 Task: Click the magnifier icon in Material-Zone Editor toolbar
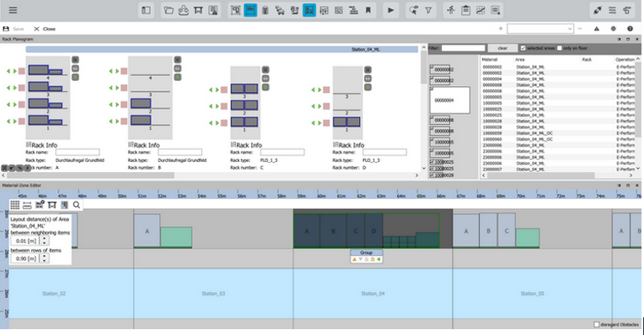click(x=77, y=205)
